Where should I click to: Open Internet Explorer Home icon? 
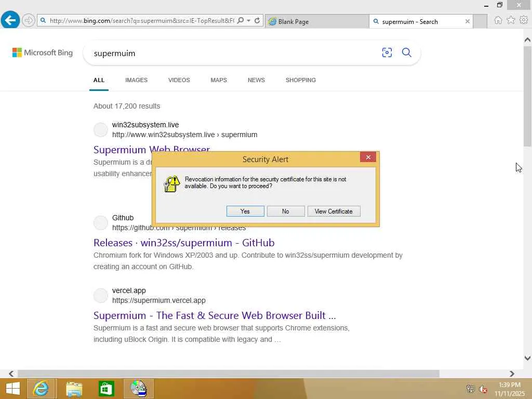498,20
